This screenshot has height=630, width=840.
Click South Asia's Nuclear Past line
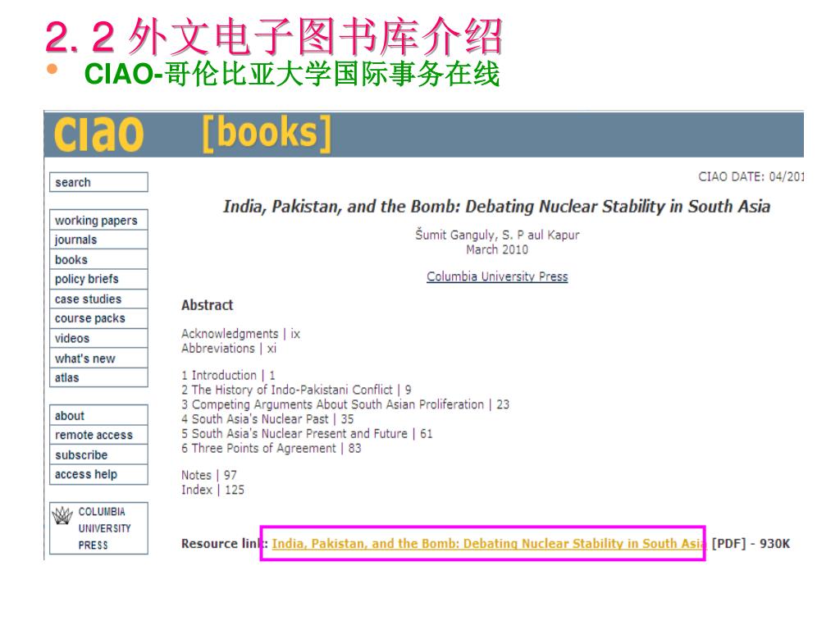click(x=267, y=419)
